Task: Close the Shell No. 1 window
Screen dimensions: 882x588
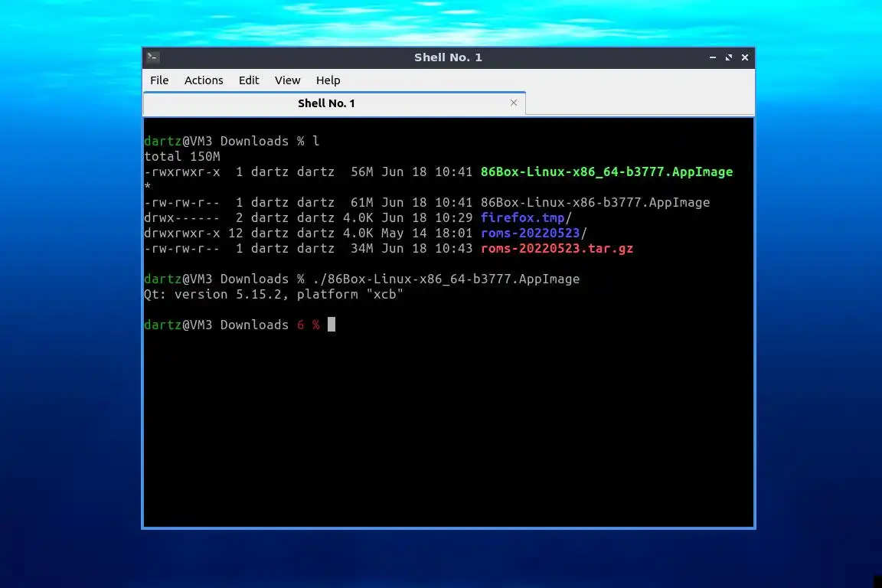Action: click(745, 57)
